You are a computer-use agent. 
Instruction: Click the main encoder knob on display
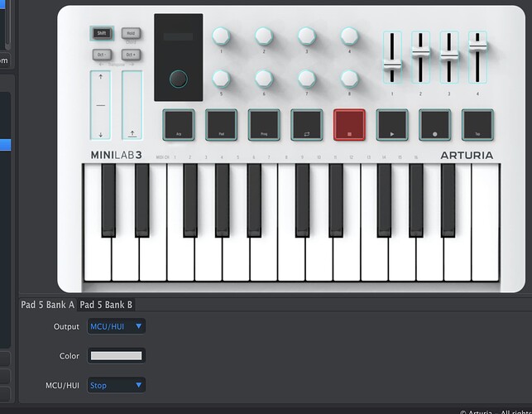179,79
